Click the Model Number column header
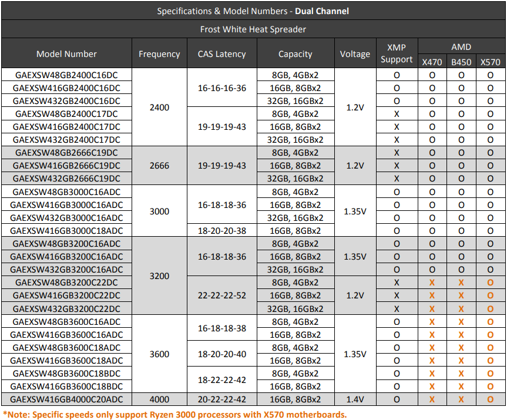 click(x=66, y=53)
